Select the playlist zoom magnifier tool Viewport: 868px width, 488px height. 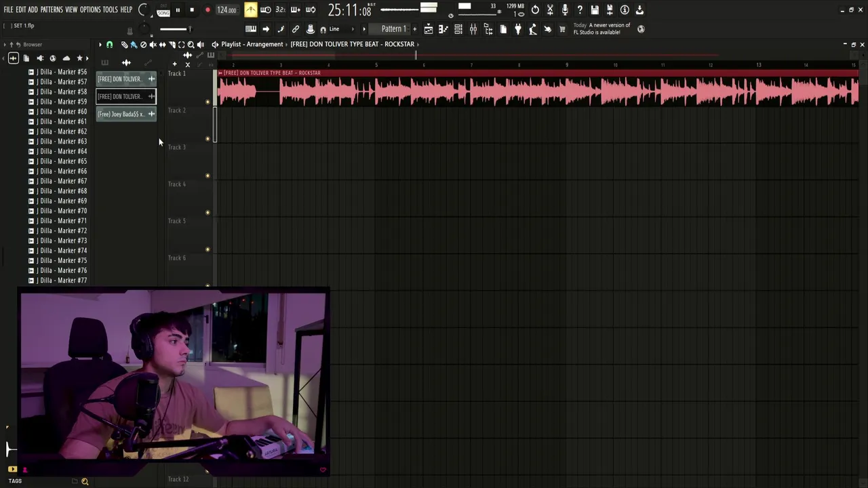191,45
